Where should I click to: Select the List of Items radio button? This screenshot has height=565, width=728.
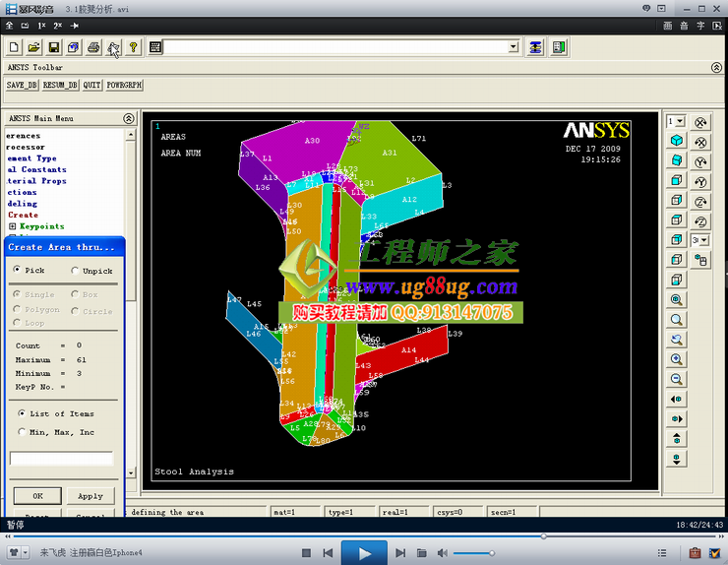coord(22,413)
